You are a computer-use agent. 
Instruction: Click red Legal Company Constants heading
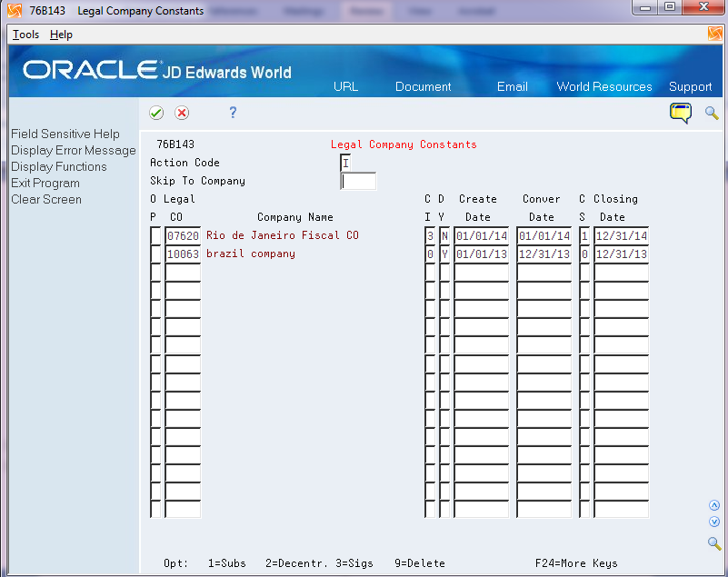coord(404,144)
